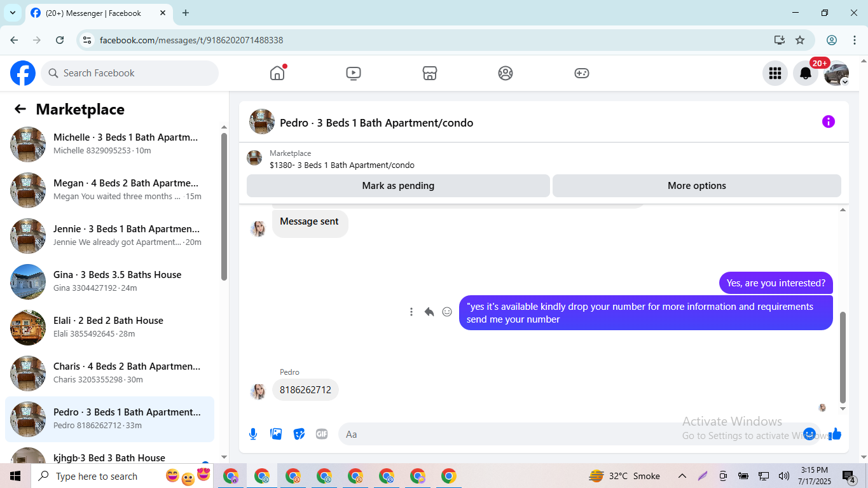Open Gina 3 Beds 3.5 Baths House chat
The height and width of the screenshot is (488, 868).
109,282
